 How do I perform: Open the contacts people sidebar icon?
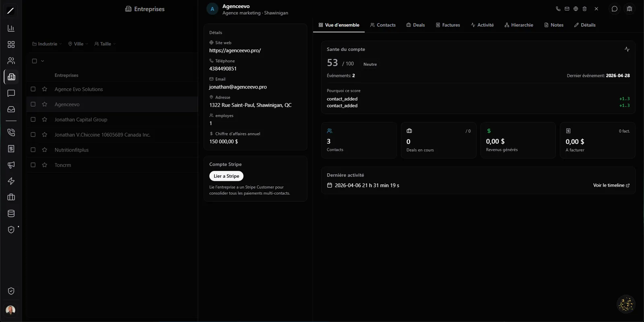pos(11,61)
